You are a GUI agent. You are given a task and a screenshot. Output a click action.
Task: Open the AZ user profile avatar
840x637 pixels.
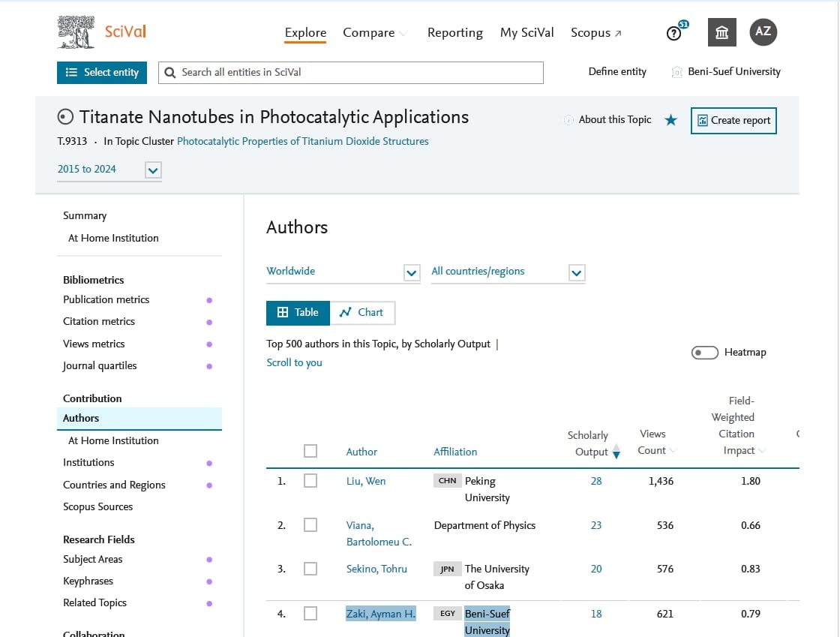763,32
